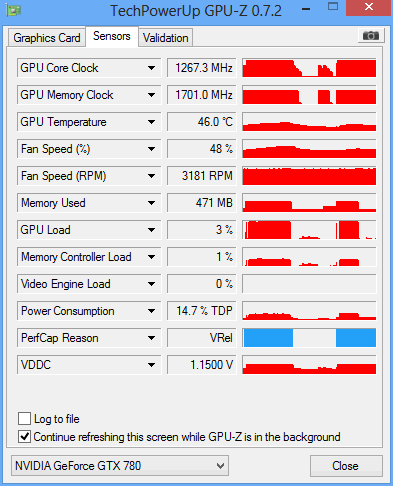This screenshot has width=393, height=486.
Task: Open the NVIDIA GeForce GTX 780 selector
Action: click(120, 465)
